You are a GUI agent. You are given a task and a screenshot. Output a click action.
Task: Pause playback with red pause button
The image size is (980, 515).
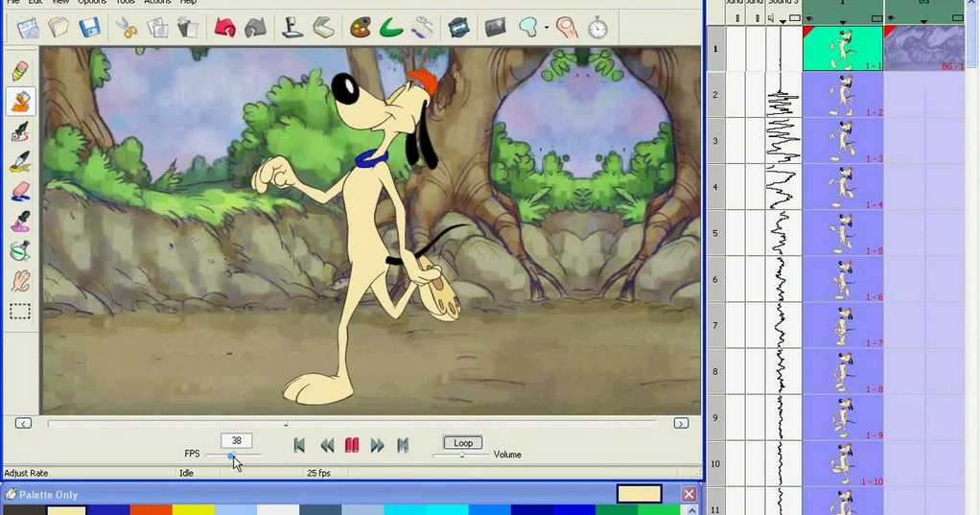pyautogui.click(x=352, y=445)
